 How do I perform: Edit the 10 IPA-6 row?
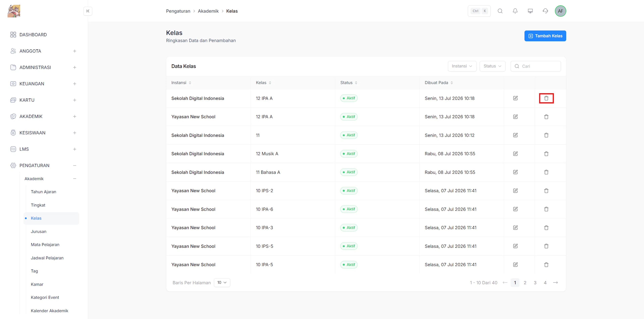click(x=515, y=209)
